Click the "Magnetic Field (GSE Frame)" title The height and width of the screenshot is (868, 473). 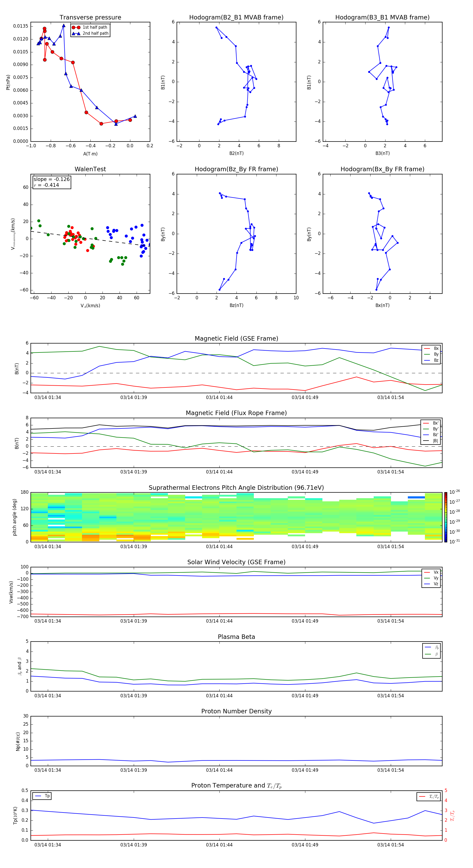pyautogui.click(x=236, y=338)
